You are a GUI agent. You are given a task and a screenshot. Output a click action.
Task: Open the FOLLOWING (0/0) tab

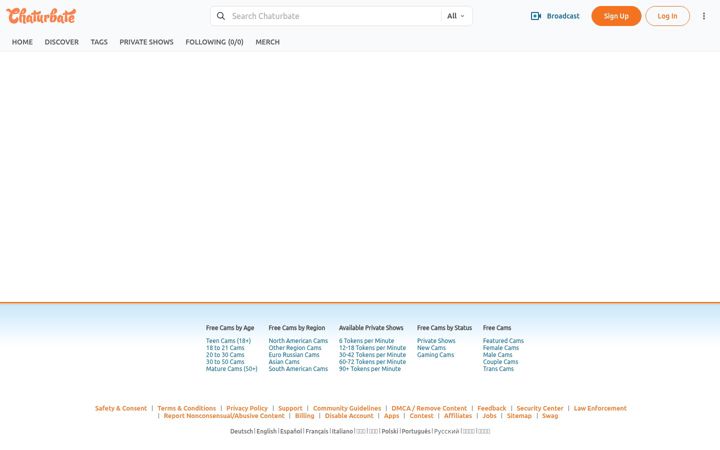tap(214, 42)
